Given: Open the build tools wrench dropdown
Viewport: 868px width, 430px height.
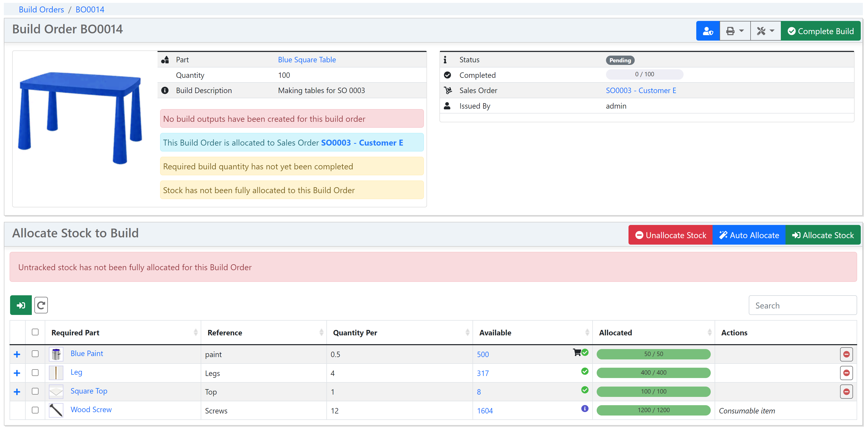Looking at the screenshot, I should 765,31.
